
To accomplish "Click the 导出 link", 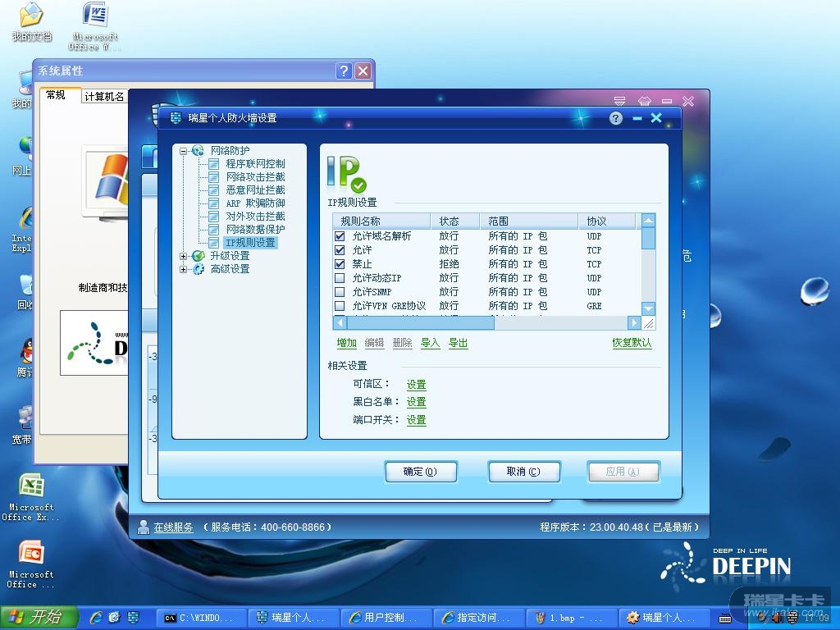I will tap(458, 343).
